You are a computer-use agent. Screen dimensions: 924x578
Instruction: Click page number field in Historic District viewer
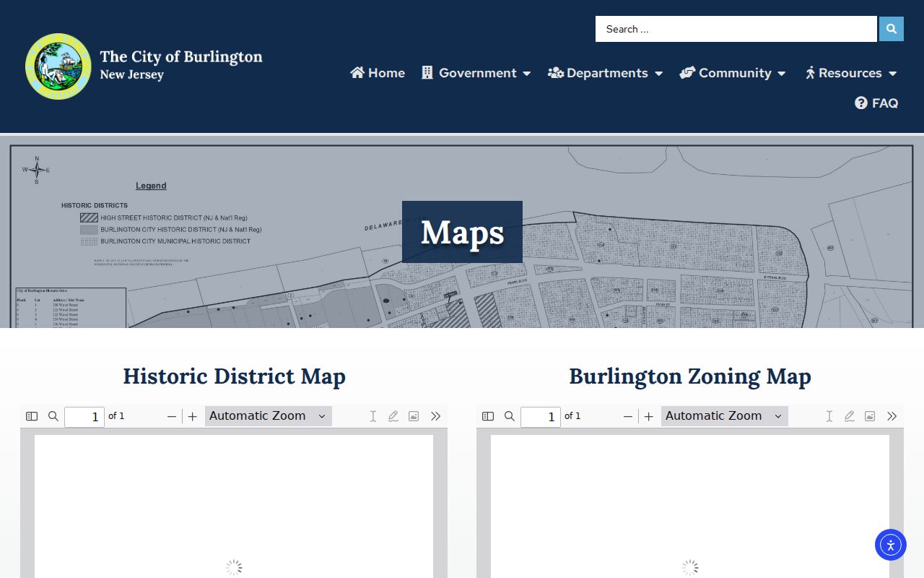[x=84, y=417]
